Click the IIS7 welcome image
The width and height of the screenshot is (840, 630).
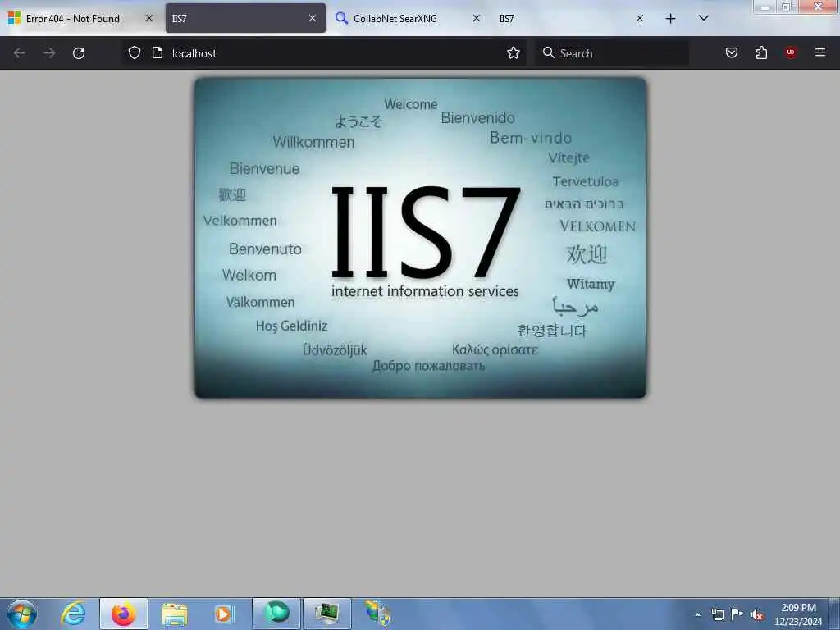click(x=421, y=238)
